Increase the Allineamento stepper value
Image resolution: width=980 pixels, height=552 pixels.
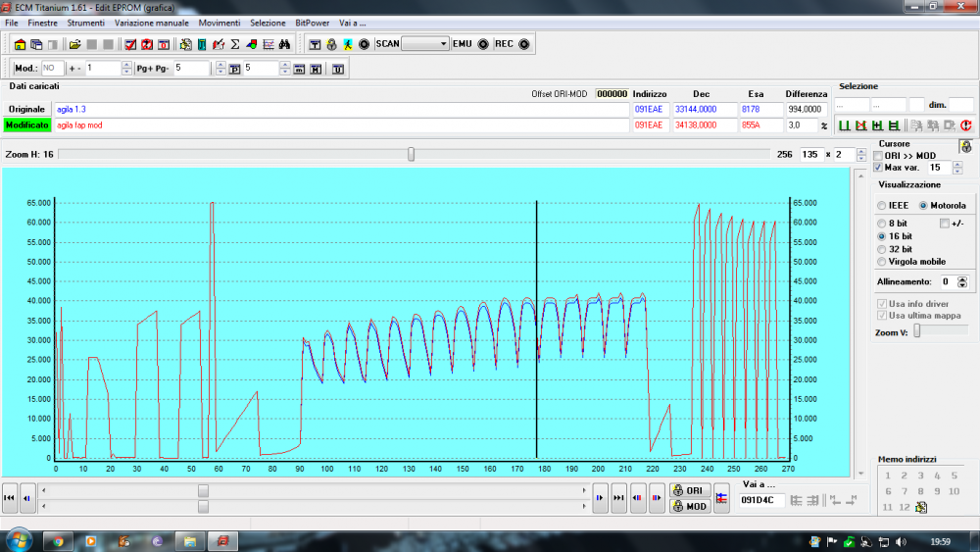(x=962, y=278)
